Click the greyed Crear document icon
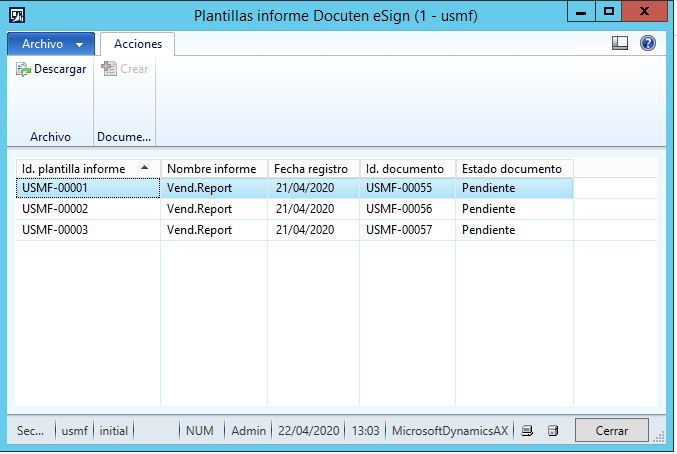 (109, 69)
